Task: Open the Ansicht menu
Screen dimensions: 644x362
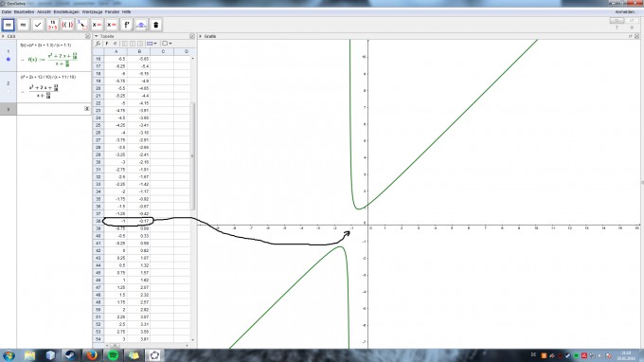Action: coord(44,12)
